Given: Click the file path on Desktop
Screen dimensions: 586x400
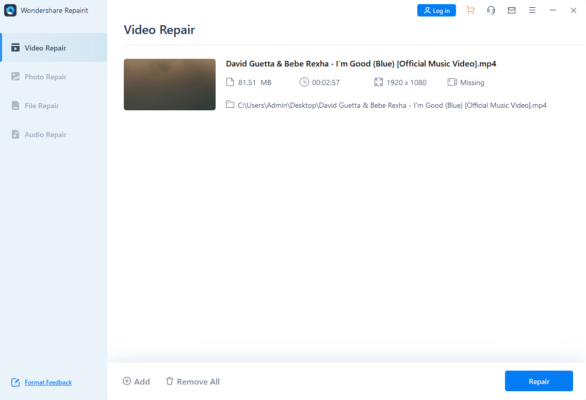Looking at the screenshot, I should [x=392, y=105].
